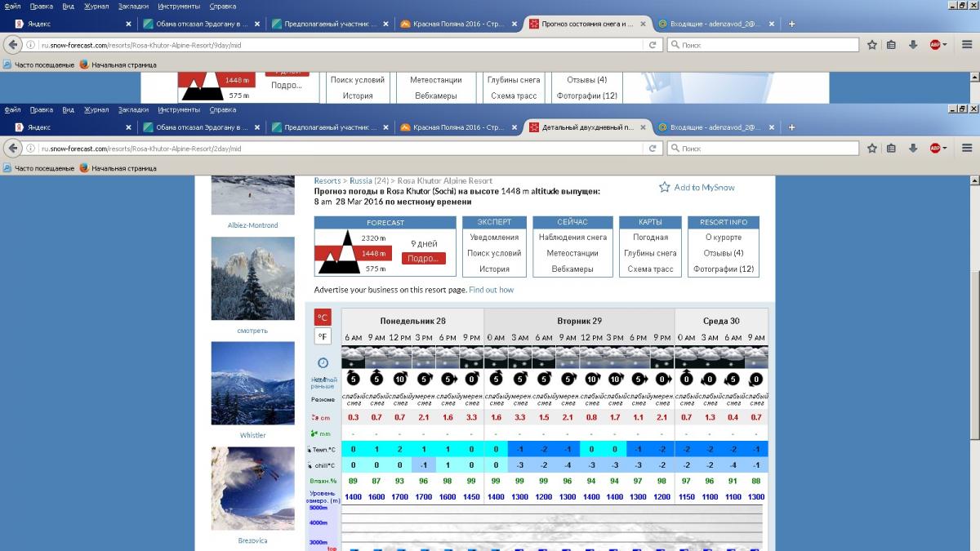
Task: Click the Adblock Plus icon in front window
Action: 934,149
